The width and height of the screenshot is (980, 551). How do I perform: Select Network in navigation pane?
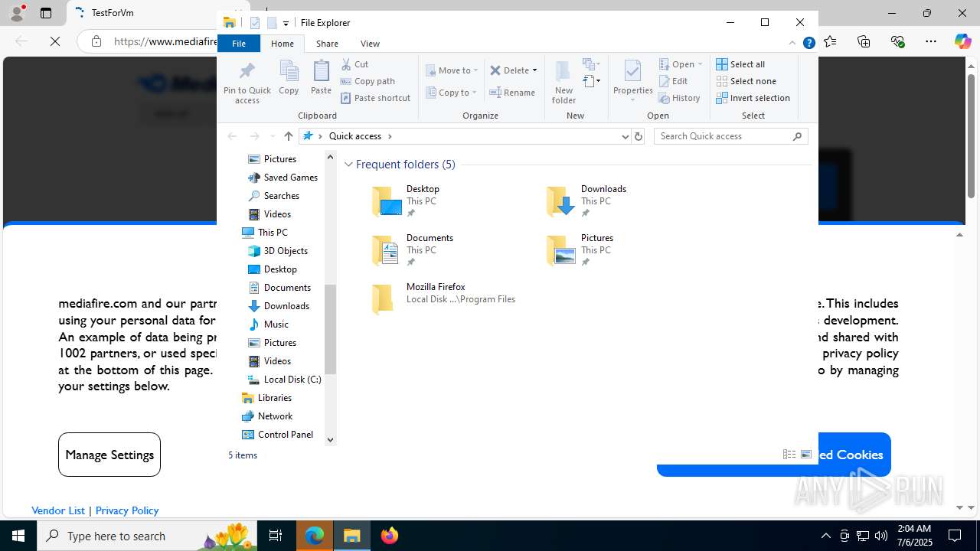point(266,416)
